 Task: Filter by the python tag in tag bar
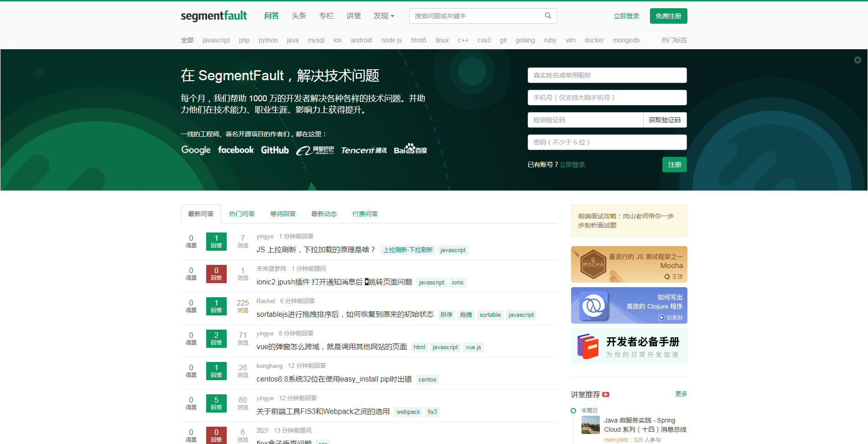pyautogui.click(x=268, y=40)
